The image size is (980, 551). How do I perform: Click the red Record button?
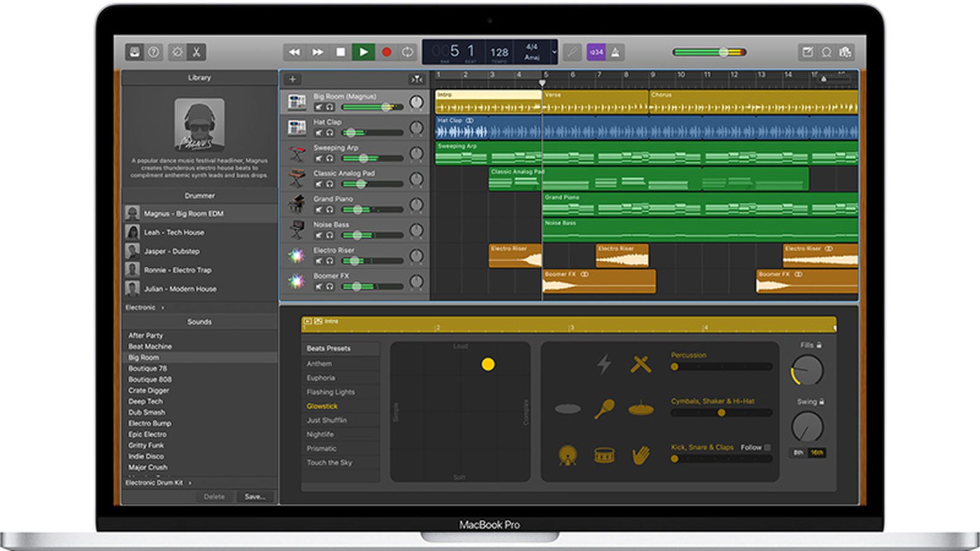pyautogui.click(x=386, y=52)
